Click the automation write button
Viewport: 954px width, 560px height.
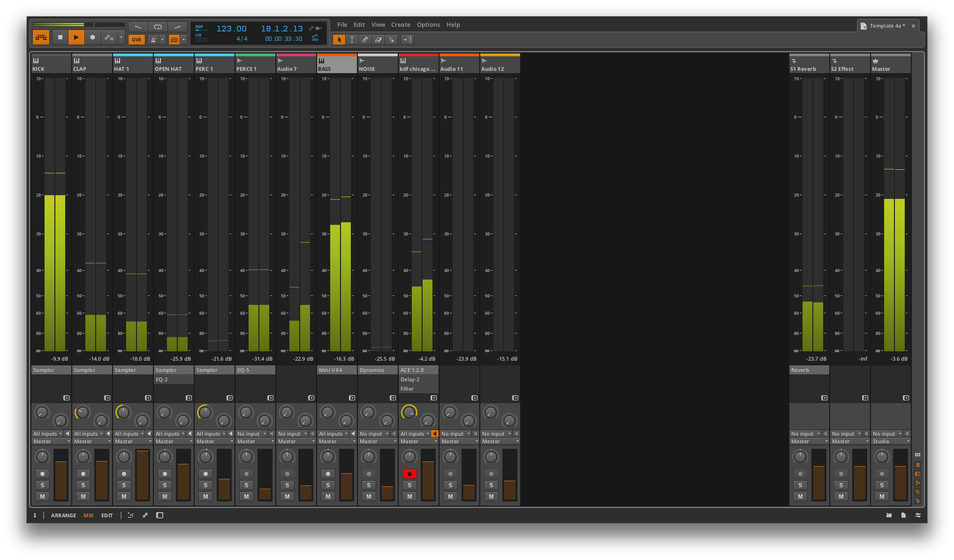[x=109, y=38]
